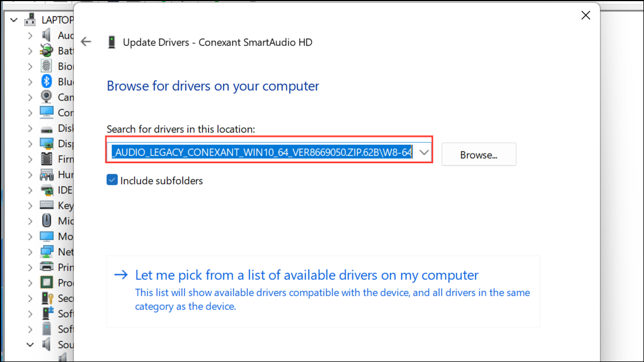This screenshot has height=362, width=644.
Task: Select the IDE controllers tree label
Action: pyautogui.click(x=65, y=190)
